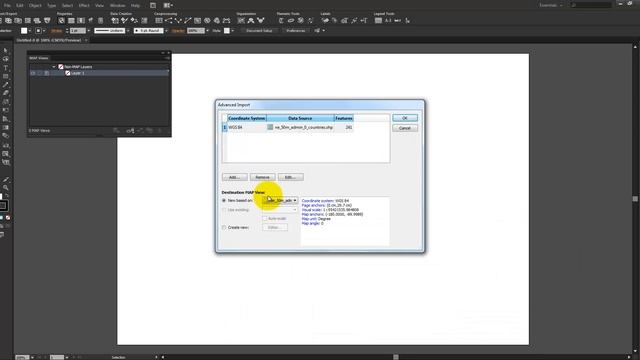The height and width of the screenshot is (360, 640).
Task: Click first icon in Data Creation group
Action: click(x=115, y=20)
